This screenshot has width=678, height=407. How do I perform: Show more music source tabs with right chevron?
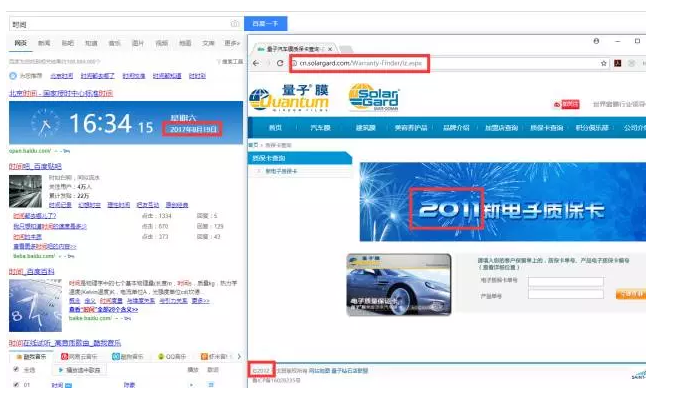point(239,356)
